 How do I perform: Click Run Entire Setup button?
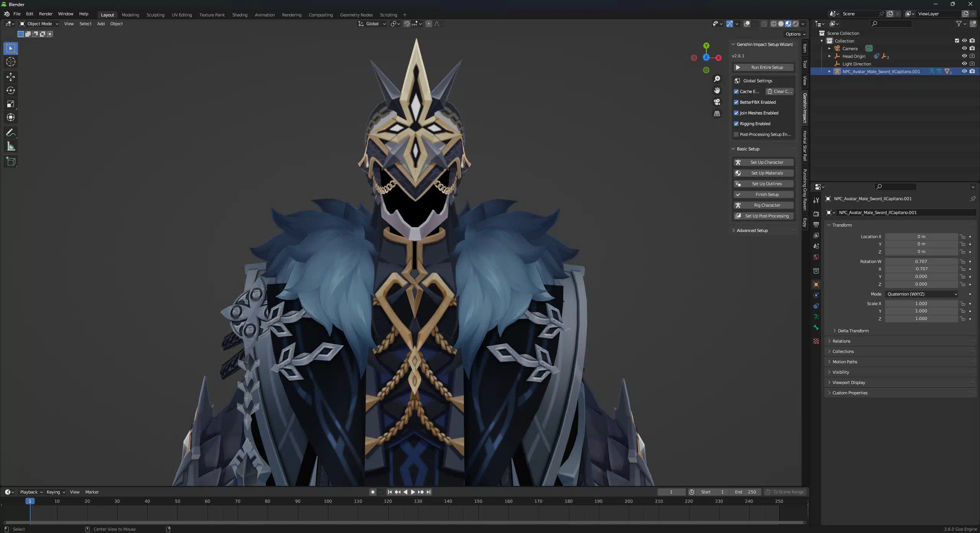(763, 67)
